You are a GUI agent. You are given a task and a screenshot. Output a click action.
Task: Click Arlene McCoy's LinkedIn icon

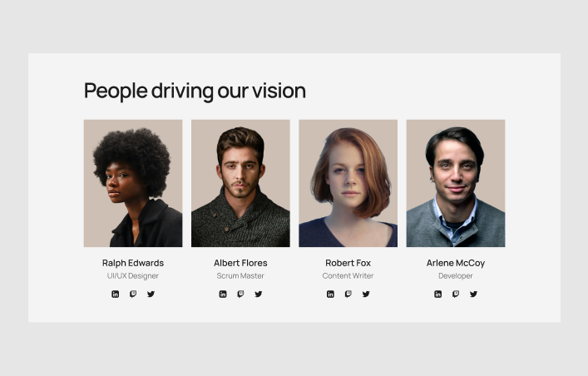click(438, 294)
